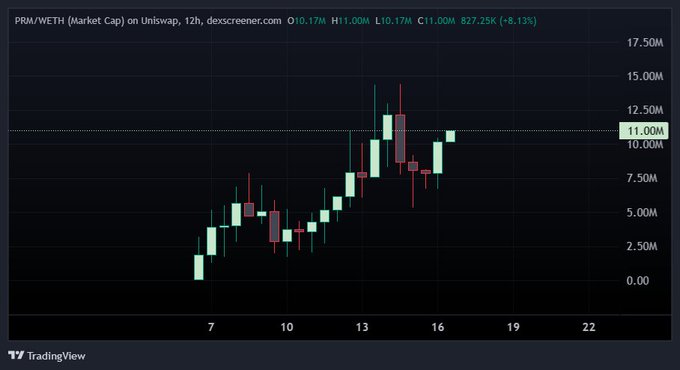Click date label 13 on time axis
The image size is (680, 370).
(x=362, y=327)
